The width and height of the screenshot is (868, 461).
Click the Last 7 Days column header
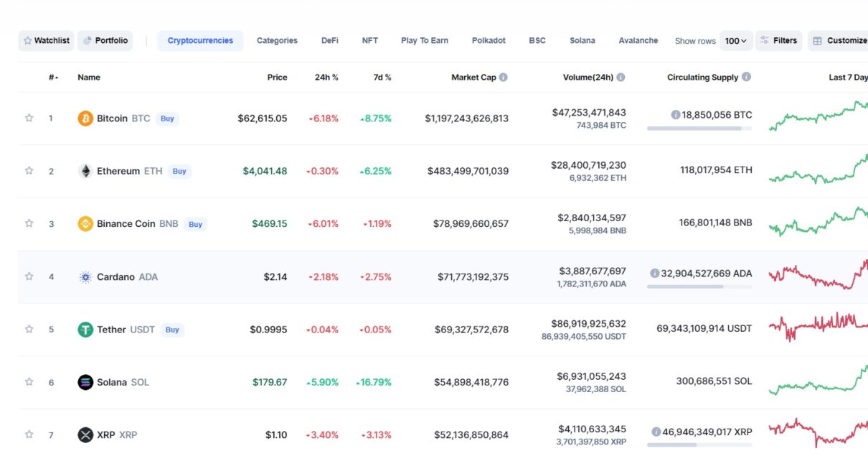848,78
